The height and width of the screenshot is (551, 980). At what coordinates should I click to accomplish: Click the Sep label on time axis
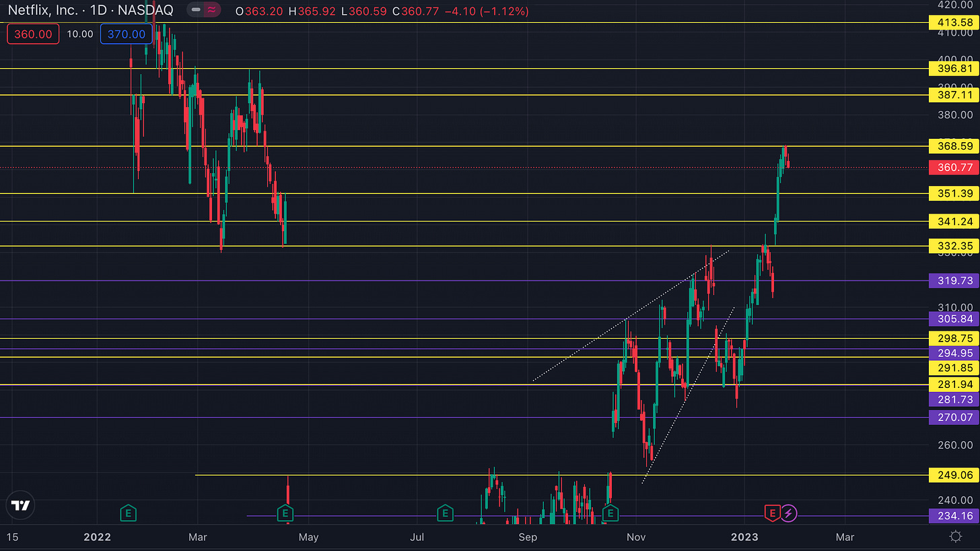[x=528, y=537]
